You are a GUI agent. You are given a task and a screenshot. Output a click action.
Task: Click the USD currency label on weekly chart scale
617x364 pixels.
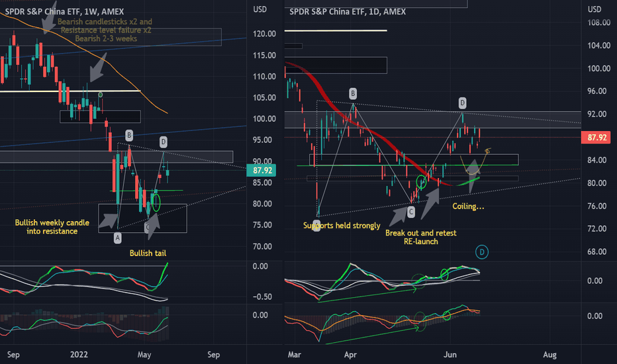click(260, 9)
